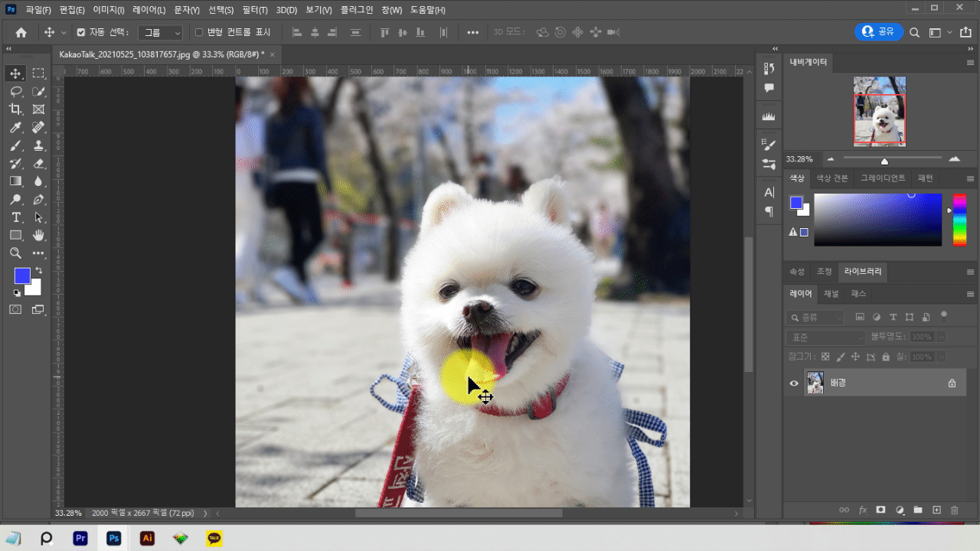The image size is (980, 551).
Task: Click the Home icon in options bar
Action: pos(21,32)
